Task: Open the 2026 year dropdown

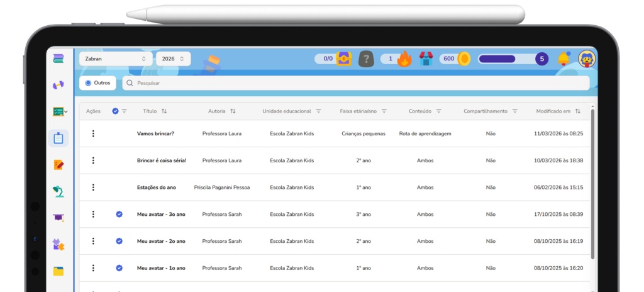Action: pyautogui.click(x=173, y=59)
